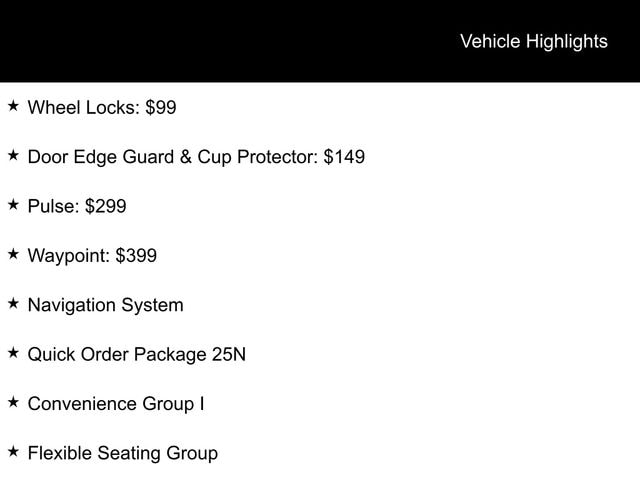Click the $149 price text
This screenshot has width=640, height=480.
[x=344, y=157]
